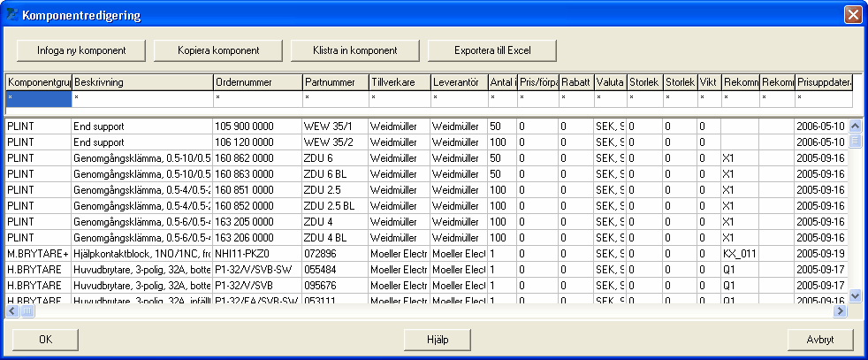Click the vertical scrollbar down arrow
The height and width of the screenshot is (360, 868).
[855, 295]
